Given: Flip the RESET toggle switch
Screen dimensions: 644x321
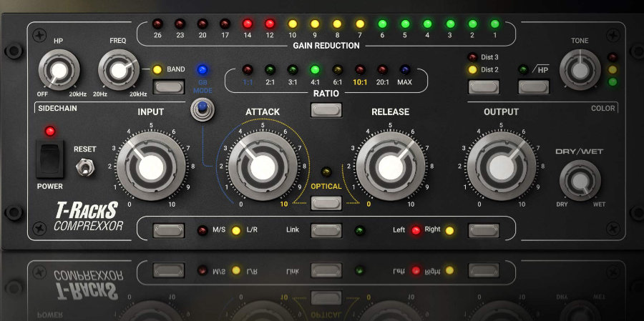Looking at the screenshot, I should coord(85,167).
